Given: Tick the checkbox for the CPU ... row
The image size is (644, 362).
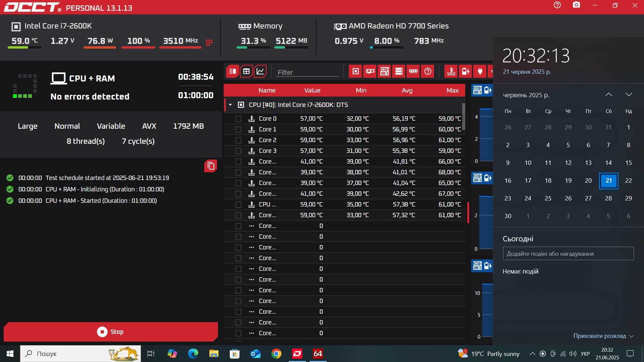Looking at the screenshot, I should point(238,204).
